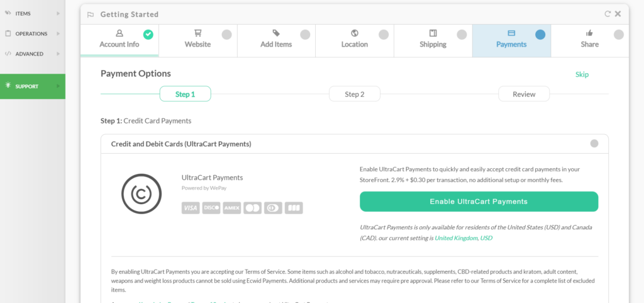The height and width of the screenshot is (303, 644).
Task: Click the JCB card icon
Action: coord(294,208)
